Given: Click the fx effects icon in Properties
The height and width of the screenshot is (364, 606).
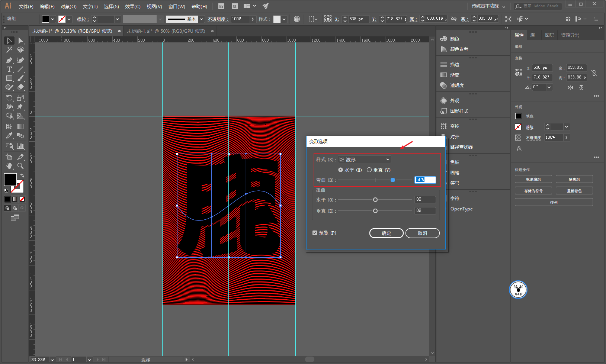Looking at the screenshot, I should [x=519, y=148].
